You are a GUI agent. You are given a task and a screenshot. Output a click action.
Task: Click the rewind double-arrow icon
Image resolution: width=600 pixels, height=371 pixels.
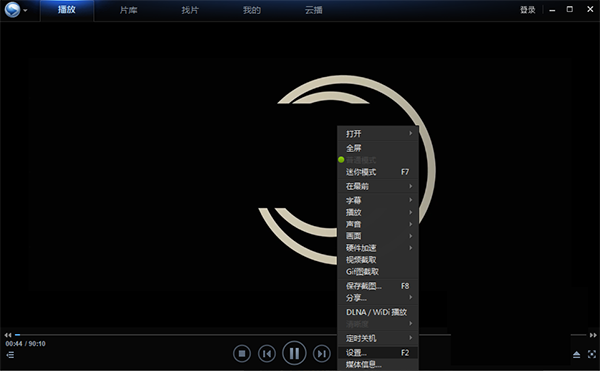[x=8, y=335]
